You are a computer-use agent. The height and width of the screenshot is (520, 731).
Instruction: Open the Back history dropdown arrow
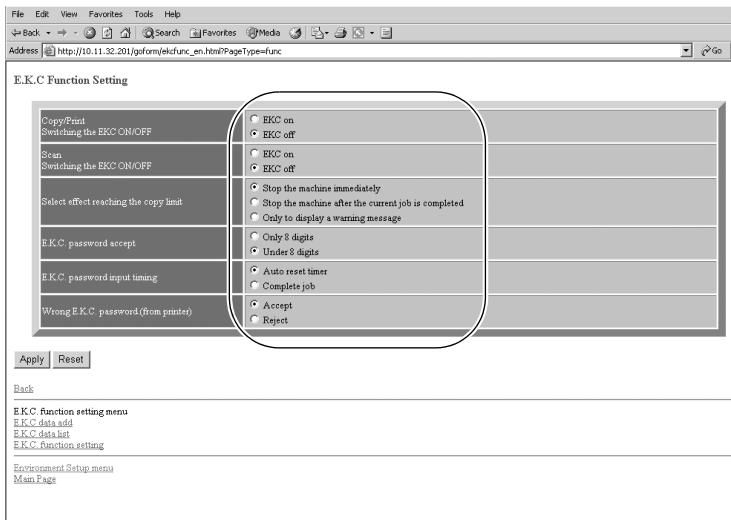48,33
